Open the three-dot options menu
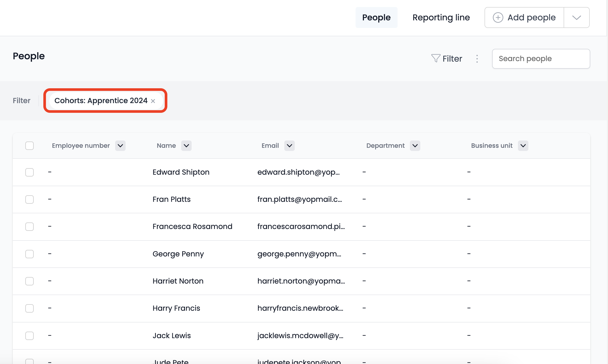The image size is (608, 364). [477, 59]
